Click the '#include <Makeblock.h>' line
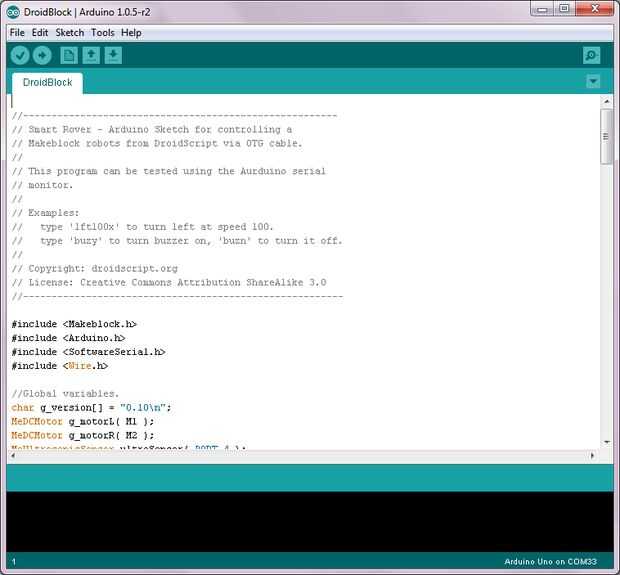Screen dimensions: 620x575 click(74, 324)
